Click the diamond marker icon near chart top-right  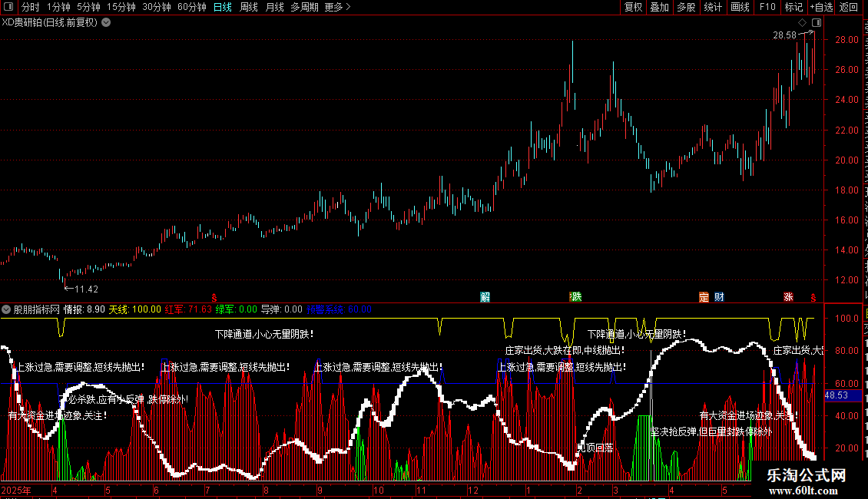pyautogui.click(x=802, y=23)
